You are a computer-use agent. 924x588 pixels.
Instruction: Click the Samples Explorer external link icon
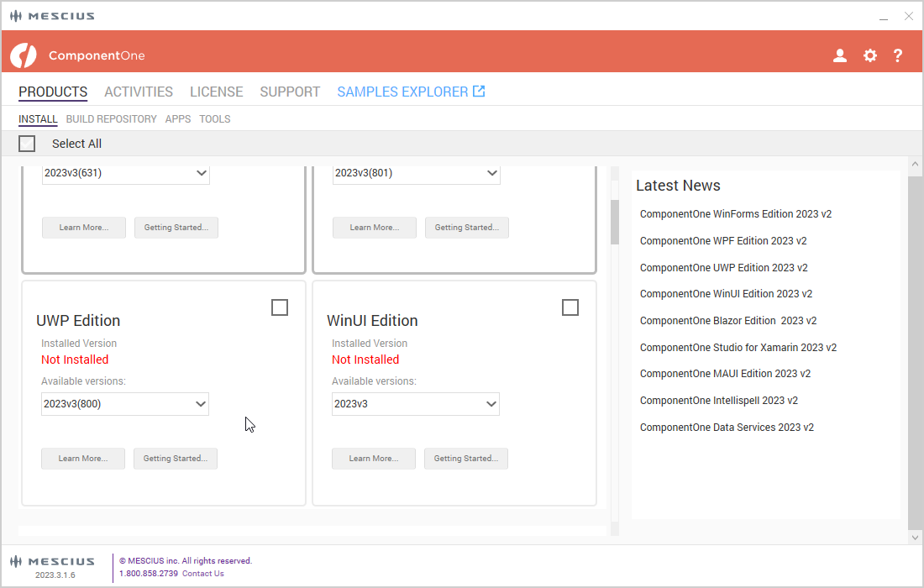point(479,92)
